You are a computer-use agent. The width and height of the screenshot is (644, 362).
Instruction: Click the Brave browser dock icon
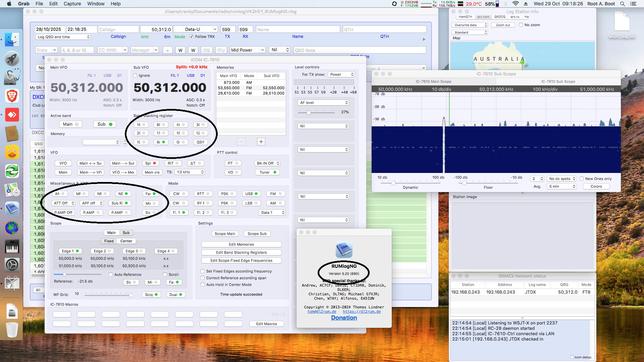point(12,97)
